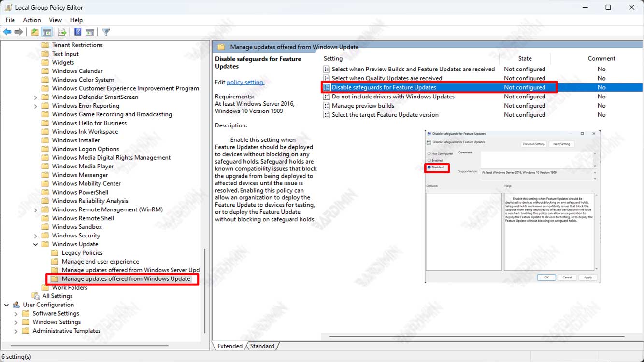The image size is (644, 362).
Task: Click the Back arrow toolbar icon
Action: point(7,32)
